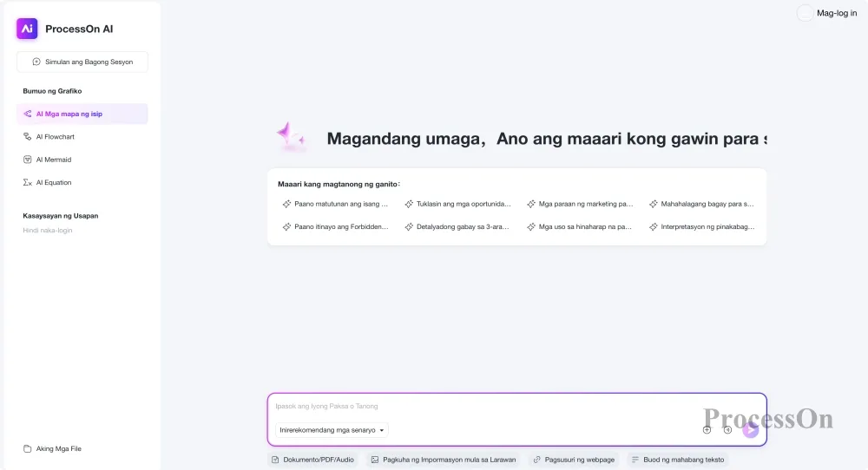Select Pagkuha ng Impormasyon mula sa Larawan
The image size is (868, 470).
pos(444,460)
